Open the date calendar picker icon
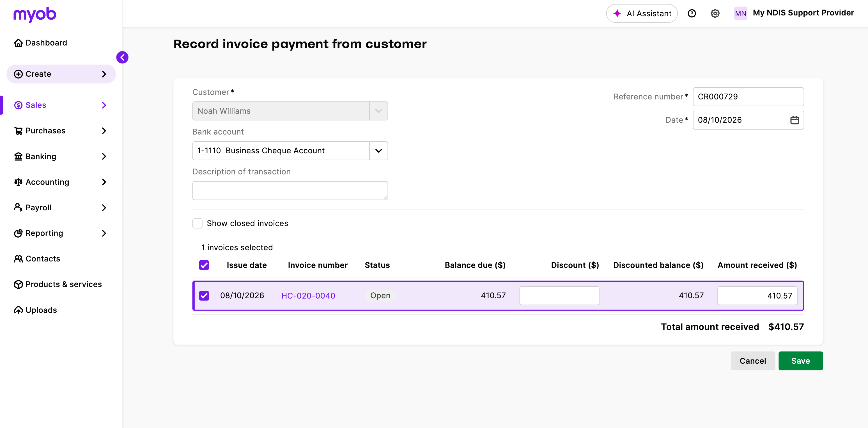The width and height of the screenshot is (868, 428). tap(794, 120)
